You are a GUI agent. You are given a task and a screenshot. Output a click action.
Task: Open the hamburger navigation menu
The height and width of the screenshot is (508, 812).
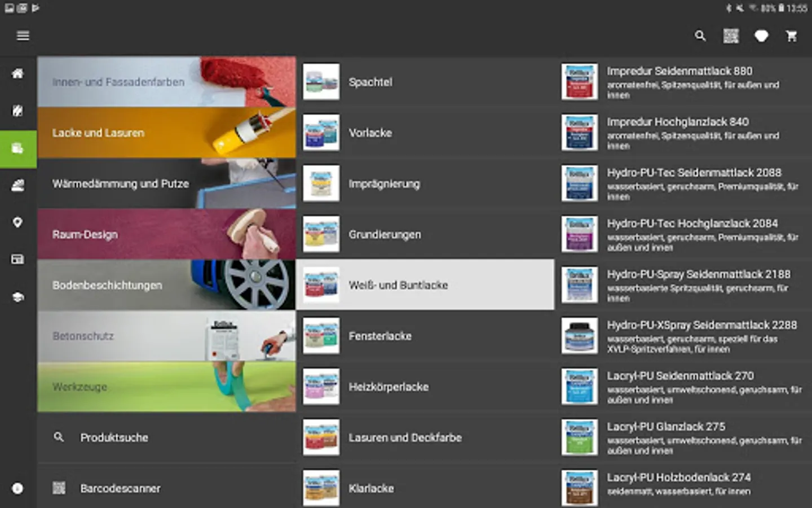[x=23, y=36]
